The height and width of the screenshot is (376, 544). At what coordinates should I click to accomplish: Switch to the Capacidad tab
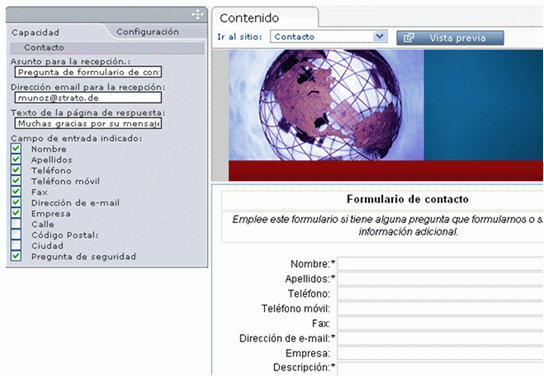35,33
